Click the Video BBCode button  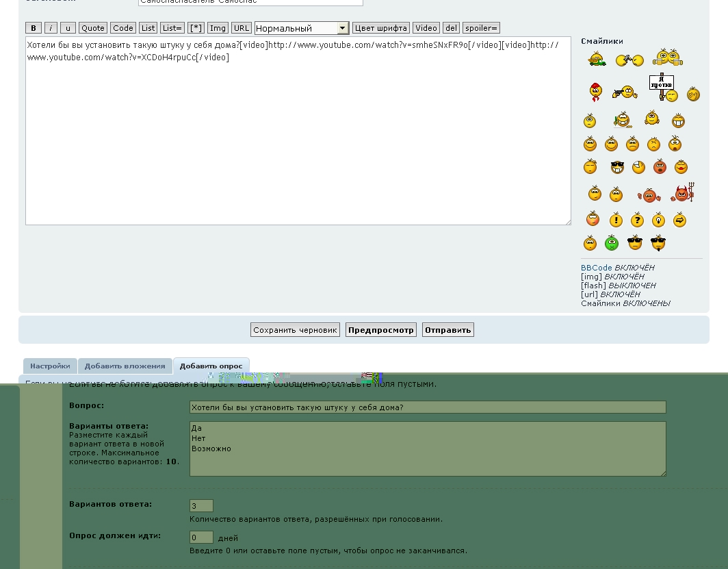(426, 28)
